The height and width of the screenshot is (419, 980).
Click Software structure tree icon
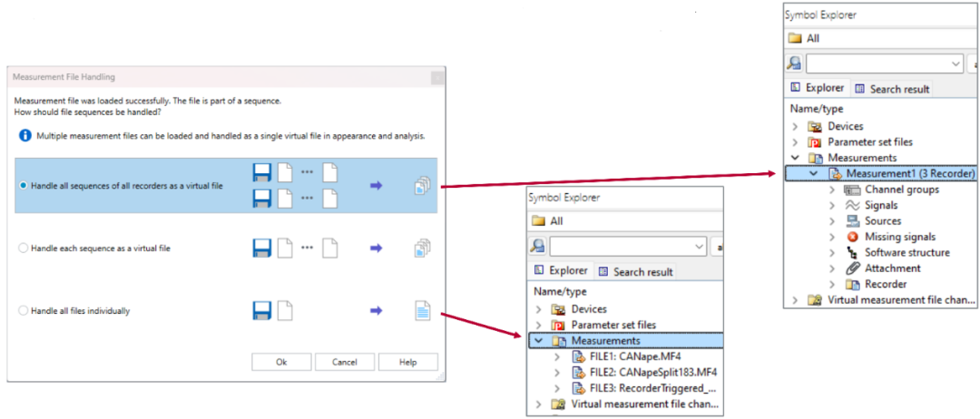pos(852,252)
